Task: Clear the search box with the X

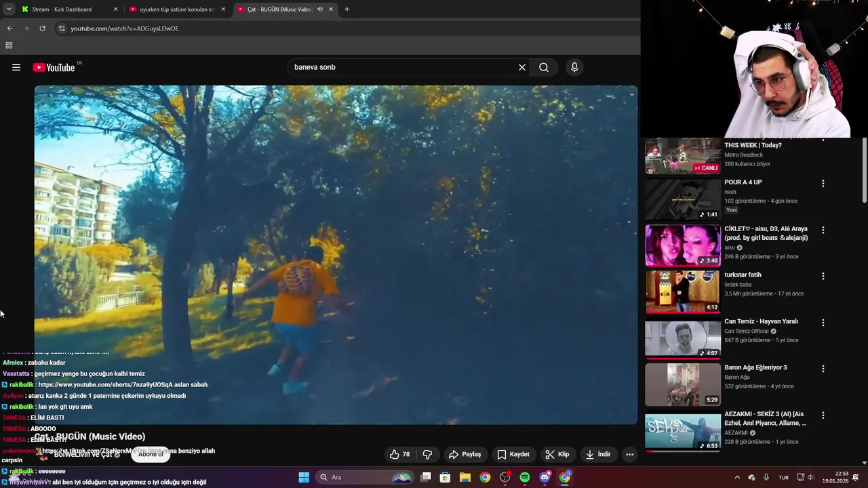Action: [522, 67]
